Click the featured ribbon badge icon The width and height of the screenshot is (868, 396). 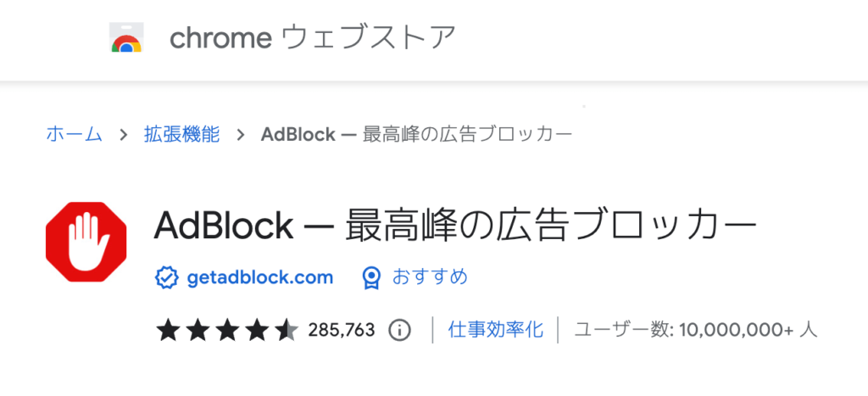[371, 277]
